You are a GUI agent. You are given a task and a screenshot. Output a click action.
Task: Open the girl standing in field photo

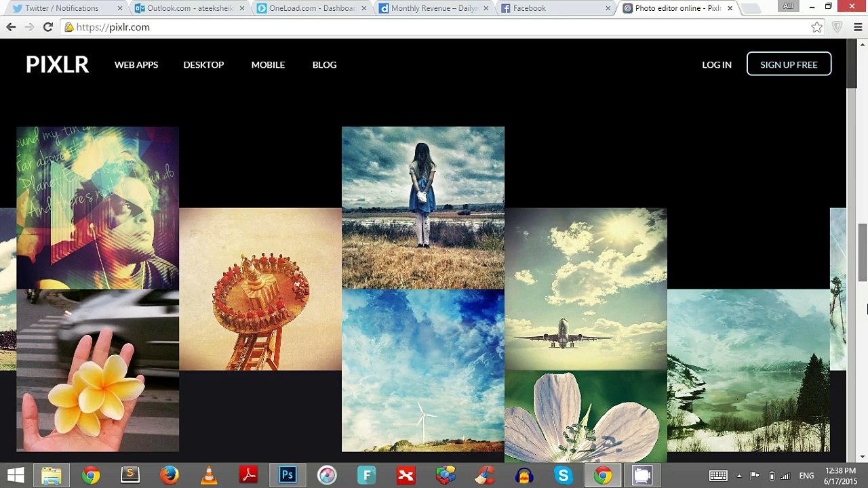pyautogui.click(x=423, y=207)
